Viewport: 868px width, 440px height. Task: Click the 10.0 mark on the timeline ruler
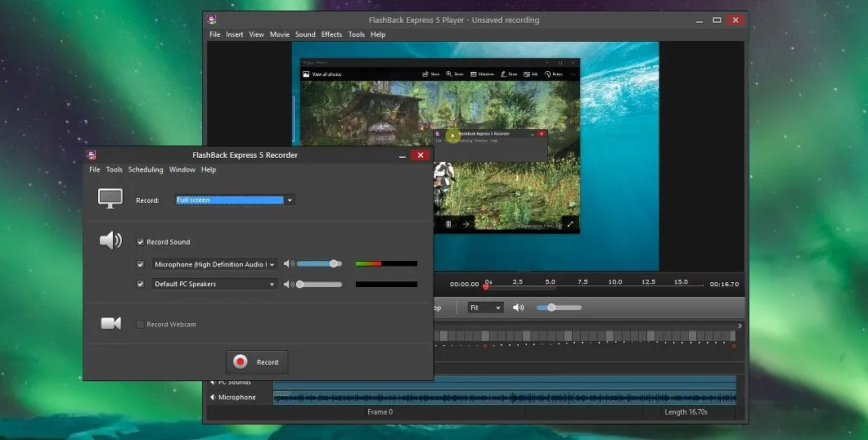pyautogui.click(x=615, y=281)
